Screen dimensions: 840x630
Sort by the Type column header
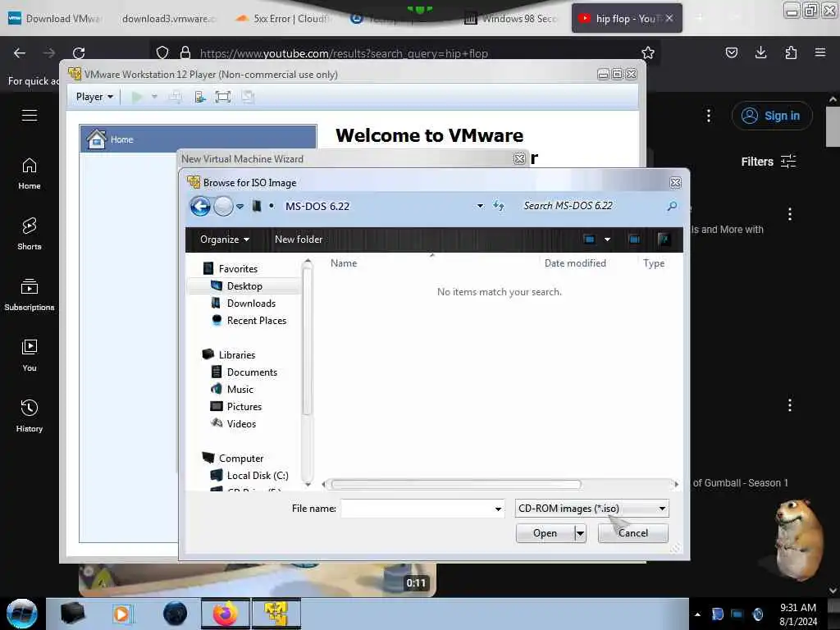[x=654, y=263]
